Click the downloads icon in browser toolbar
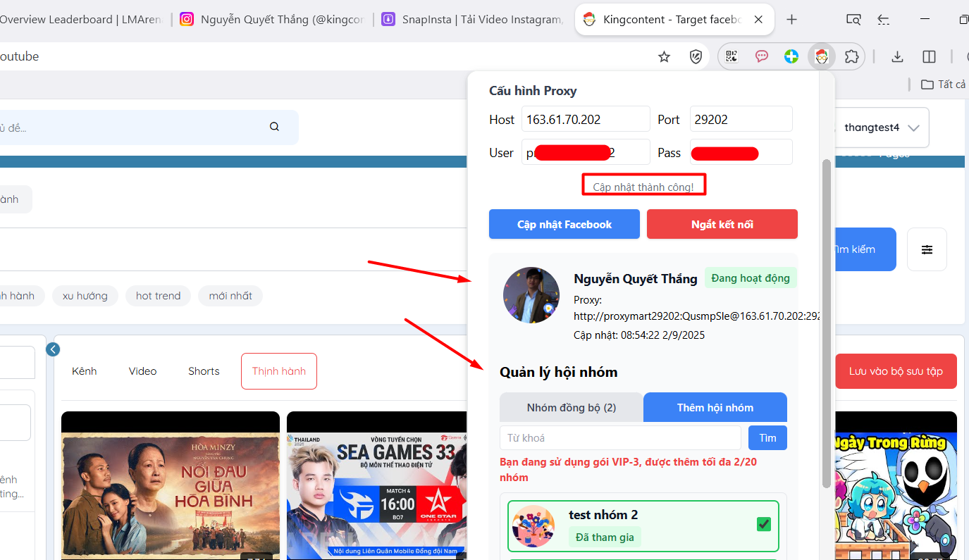Viewport: 969px width, 560px height. 897,57
